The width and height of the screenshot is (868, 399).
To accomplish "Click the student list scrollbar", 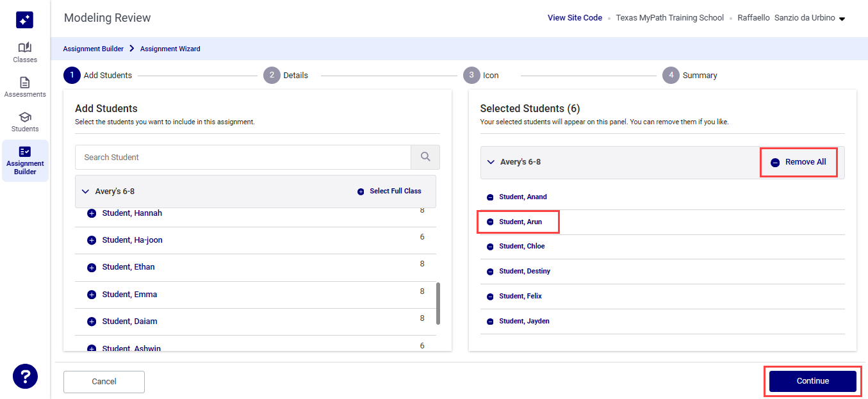I will coord(438,304).
